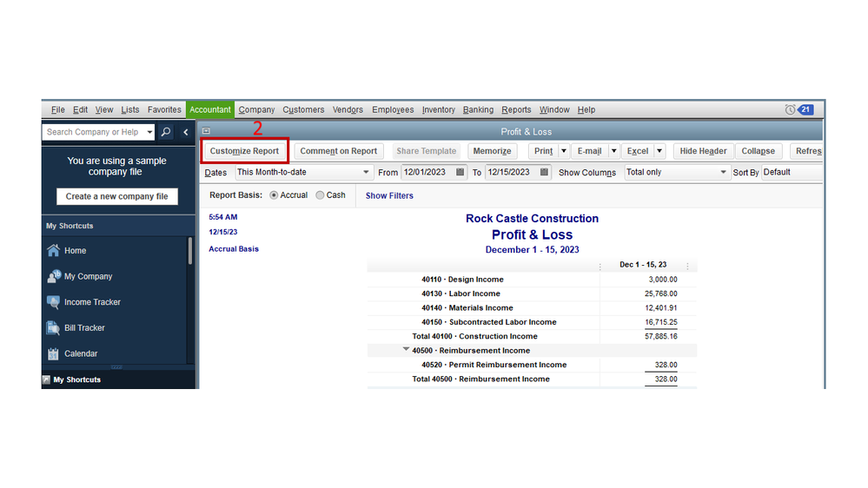Click the Calendar shortcut icon

[53, 353]
